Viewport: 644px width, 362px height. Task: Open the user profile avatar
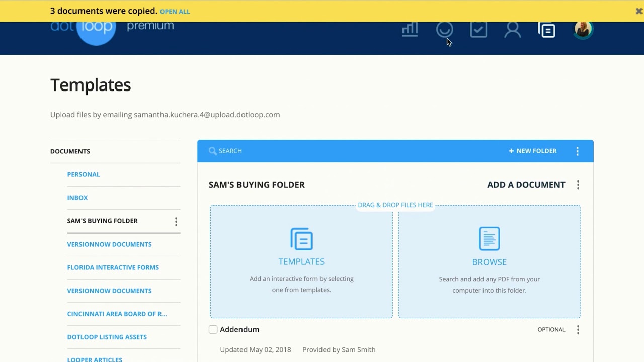pos(583,30)
